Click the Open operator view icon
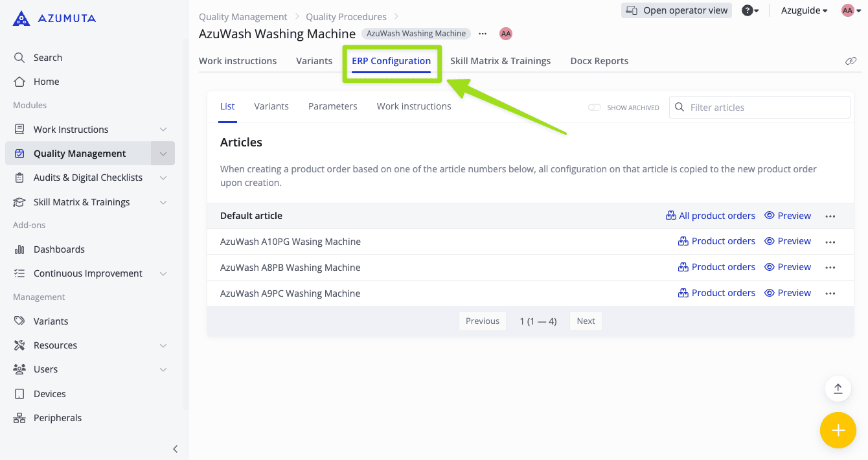868x460 pixels. (x=633, y=10)
